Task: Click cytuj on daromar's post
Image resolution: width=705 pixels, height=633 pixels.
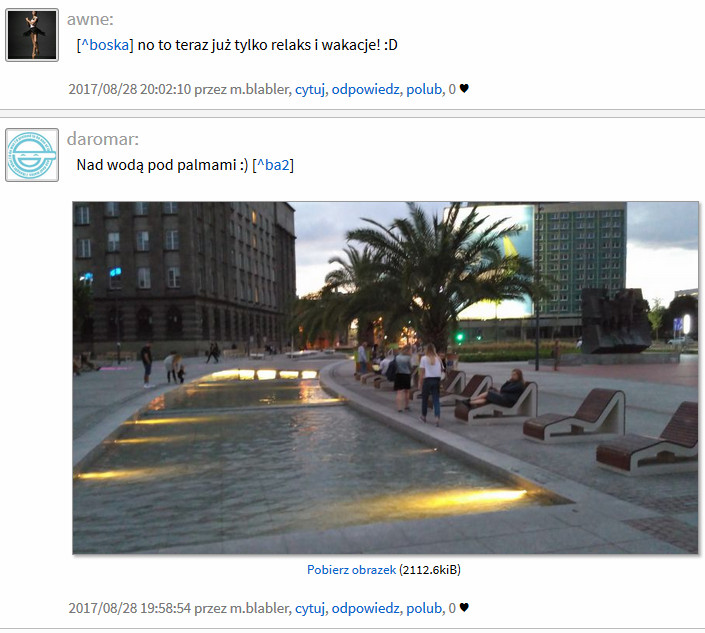Action: [310, 608]
